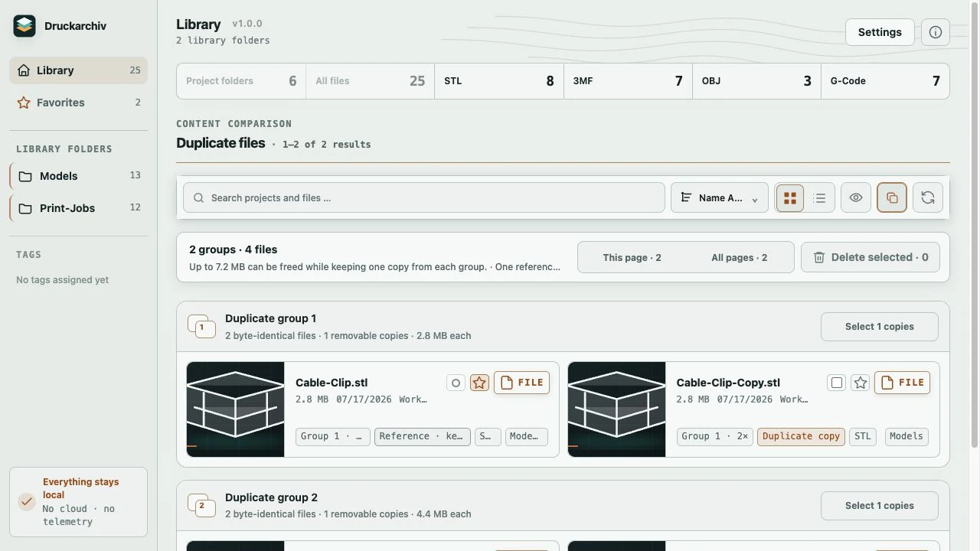
Task: Open the info icon beside Settings
Action: [935, 32]
